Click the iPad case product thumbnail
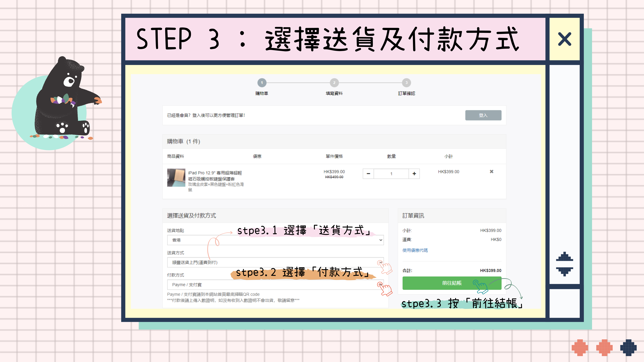644x362 pixels. pos(176,178)
